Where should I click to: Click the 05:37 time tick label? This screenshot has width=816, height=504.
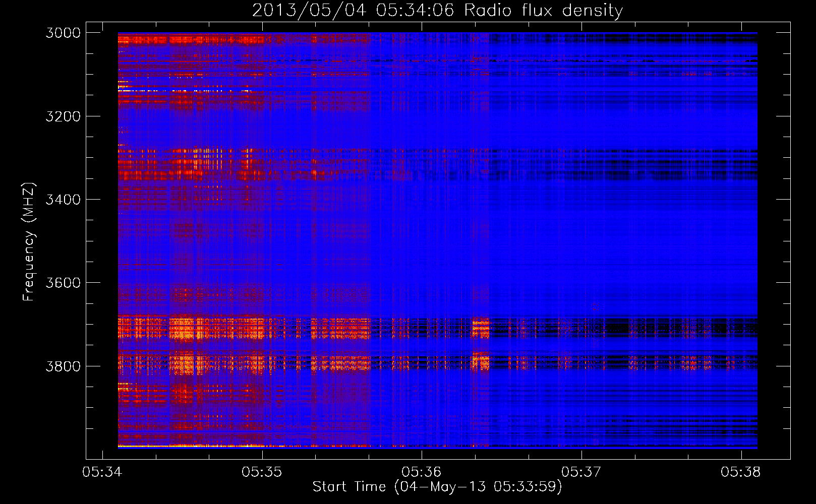coord(581,472)
